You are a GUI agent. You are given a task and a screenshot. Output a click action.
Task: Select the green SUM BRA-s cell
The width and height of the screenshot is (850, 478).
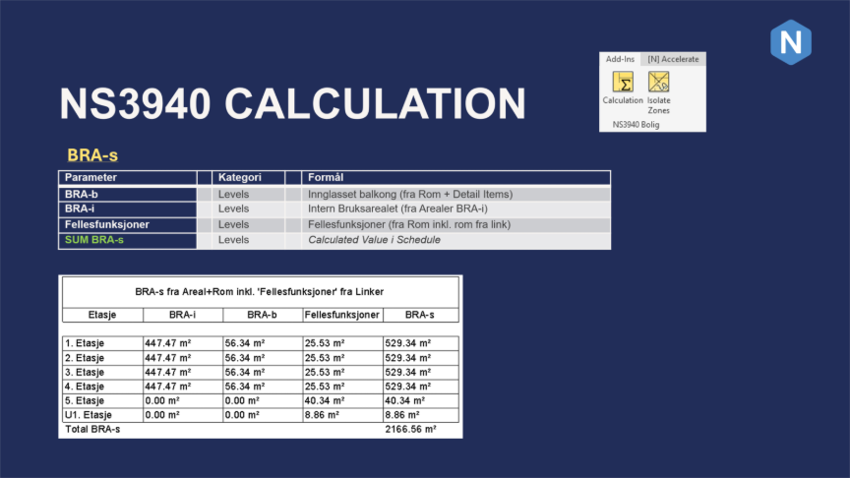point(128,240)
